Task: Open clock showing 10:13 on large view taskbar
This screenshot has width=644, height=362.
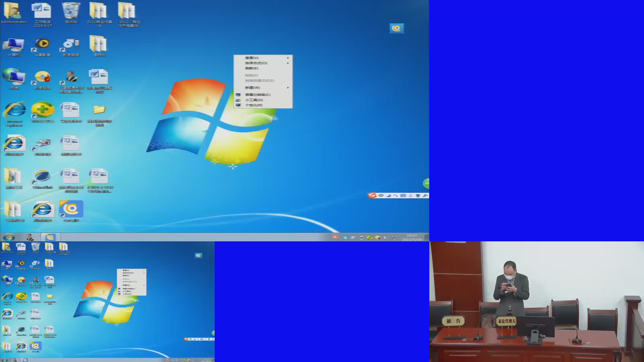Action: pyautogui.click(x=411, y=237)
